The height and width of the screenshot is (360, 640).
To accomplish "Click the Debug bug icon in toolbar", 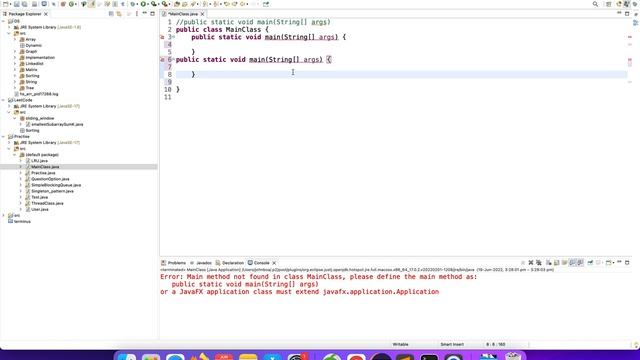I will (133, 4).
